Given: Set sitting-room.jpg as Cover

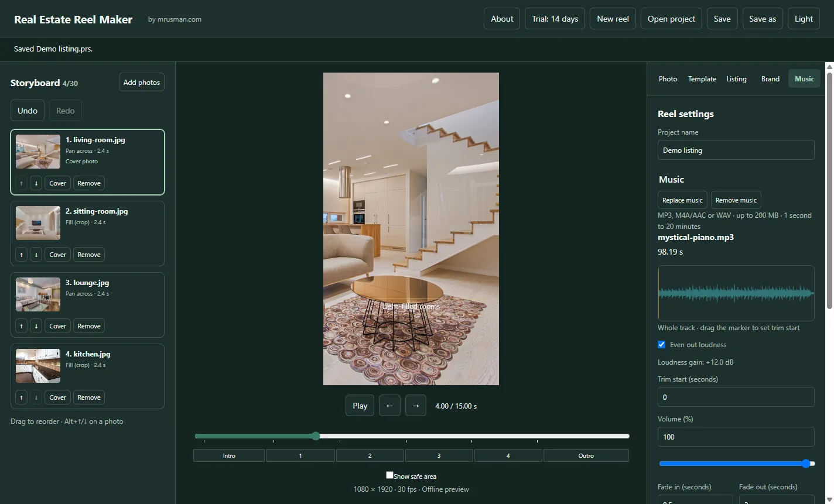Looking at the screenshot, I should (x=57, y=255).
